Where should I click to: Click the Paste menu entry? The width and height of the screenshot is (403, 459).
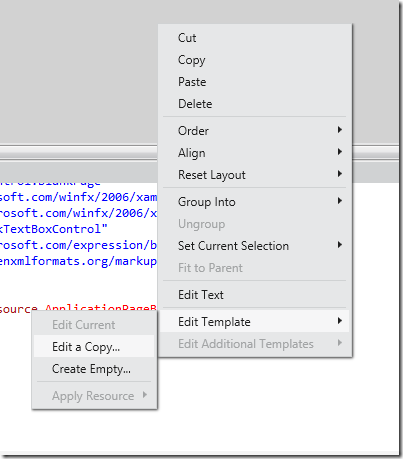pyautogui.click(x=255, y=82)
